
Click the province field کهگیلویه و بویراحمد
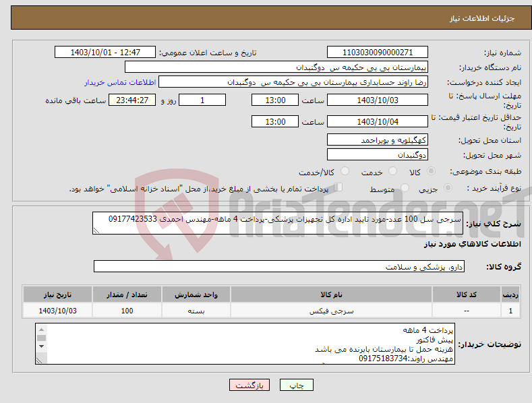[378, 140]
